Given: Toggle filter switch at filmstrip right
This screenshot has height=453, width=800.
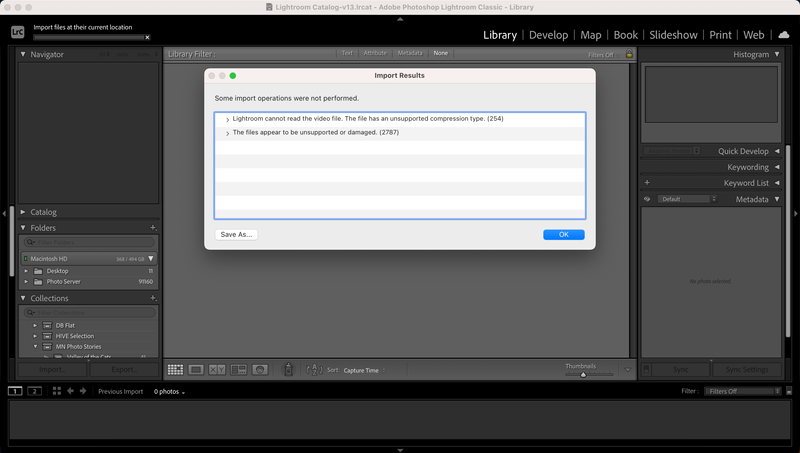Looking at the screenshot, I should pos(789,391).
